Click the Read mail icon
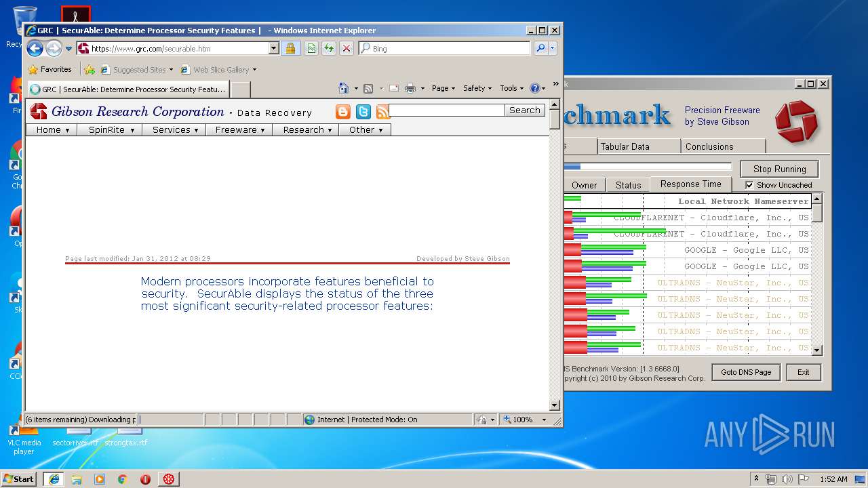Screen dimensions: 868x488 393,88
